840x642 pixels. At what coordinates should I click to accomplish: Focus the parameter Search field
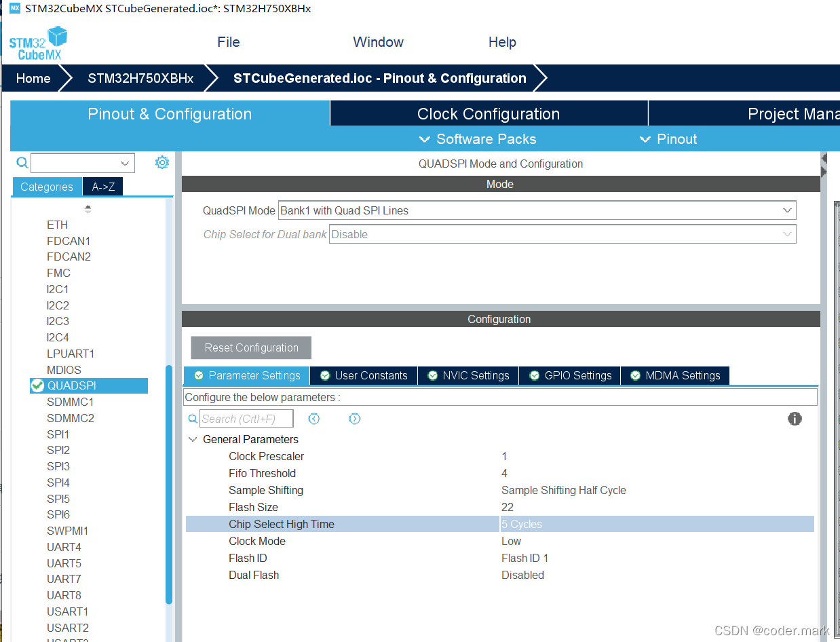click(246, 419)
